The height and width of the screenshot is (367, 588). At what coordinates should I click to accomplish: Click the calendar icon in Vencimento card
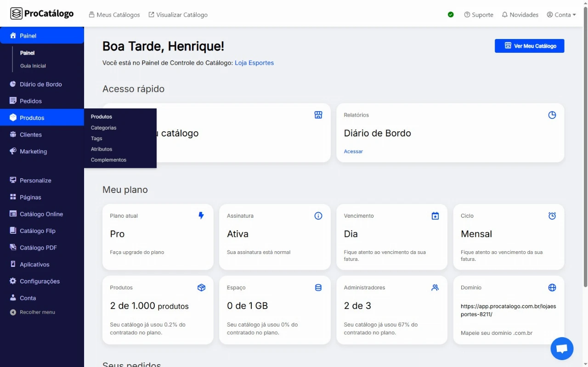[x=435, y=216]
